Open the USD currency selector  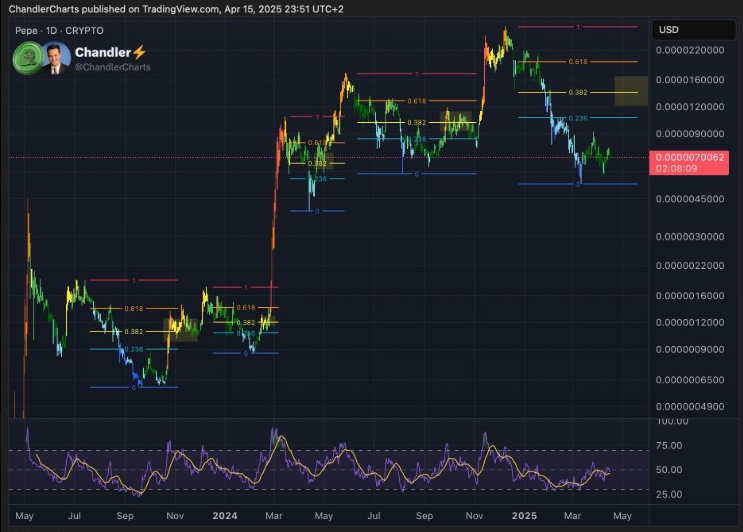pos(693,29)
